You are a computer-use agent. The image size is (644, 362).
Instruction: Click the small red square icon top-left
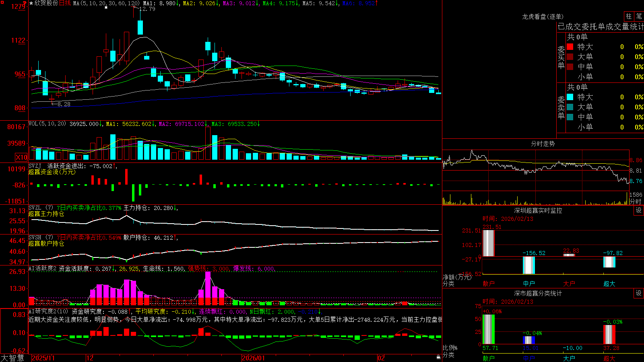[2, 2]
